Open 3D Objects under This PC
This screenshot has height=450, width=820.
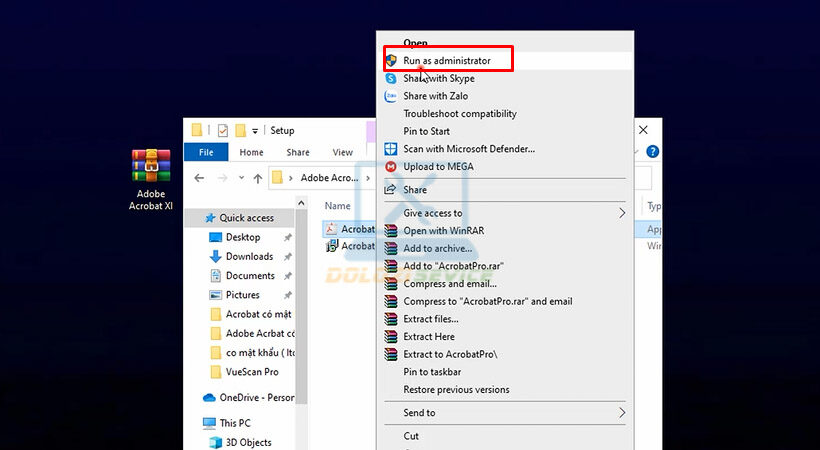(248, 442)
